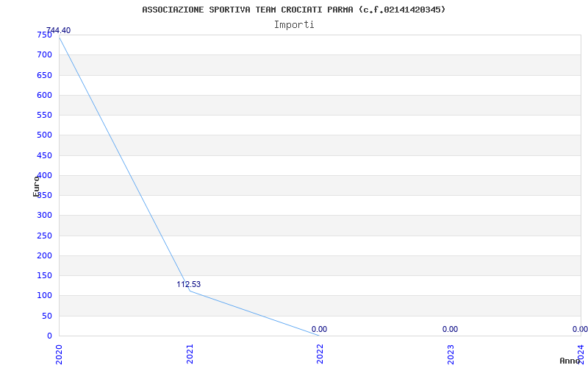Click the 0.00 label above 2022

319,329
